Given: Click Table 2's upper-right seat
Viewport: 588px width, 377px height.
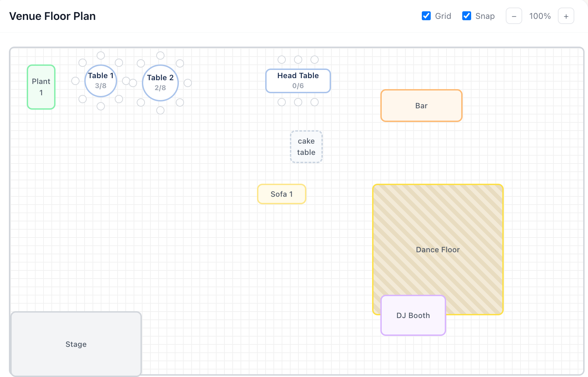Looking at the screenshot, I should [180, 63].
